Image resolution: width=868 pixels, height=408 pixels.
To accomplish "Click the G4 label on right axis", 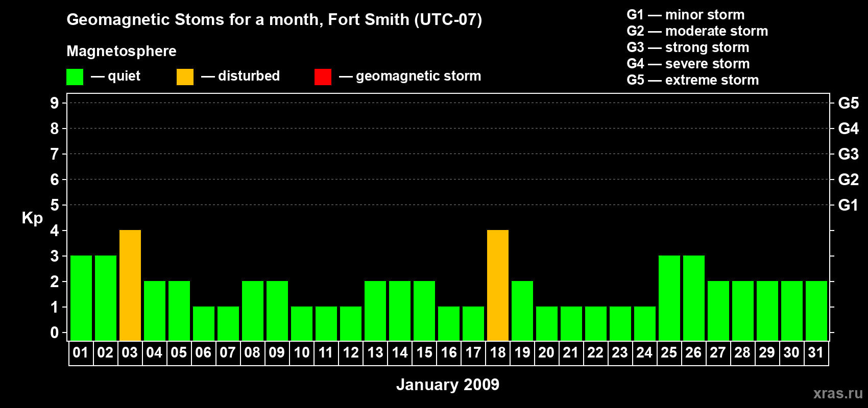I will pyautogui.click(x=849, y=129).
